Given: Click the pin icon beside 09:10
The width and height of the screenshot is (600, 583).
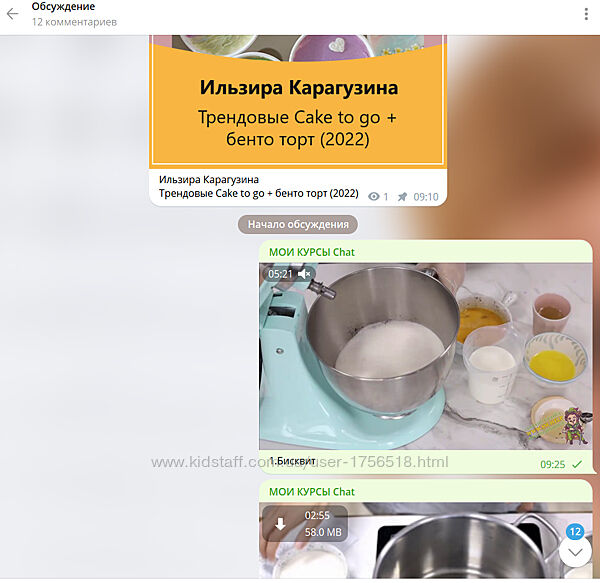Looking at the screenshot, I should tap(402, 197).
